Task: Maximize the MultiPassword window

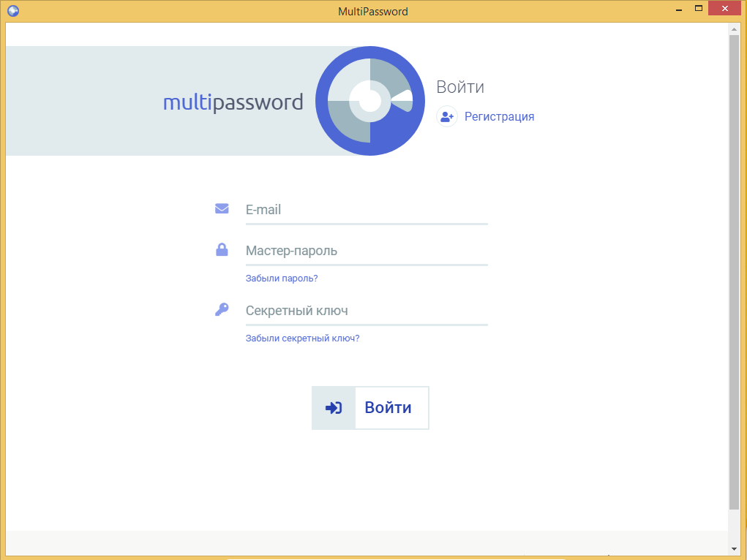Action: [x=699, y=8]
